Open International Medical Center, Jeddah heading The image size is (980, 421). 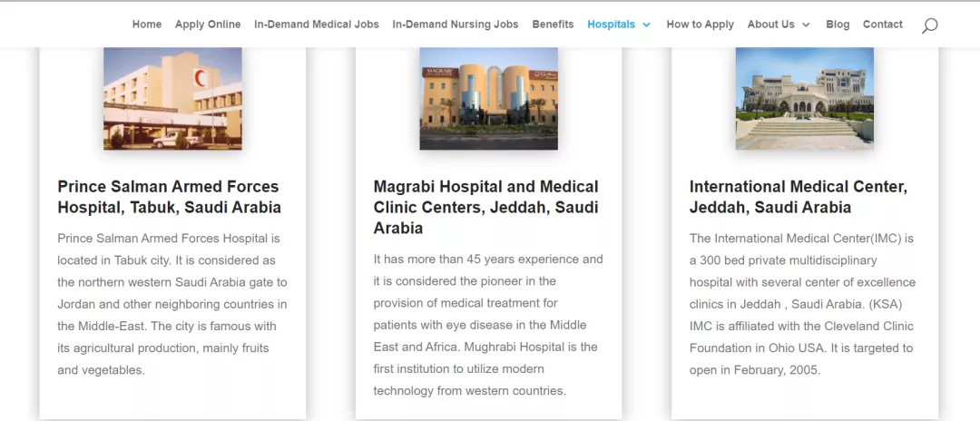point(799,197)
